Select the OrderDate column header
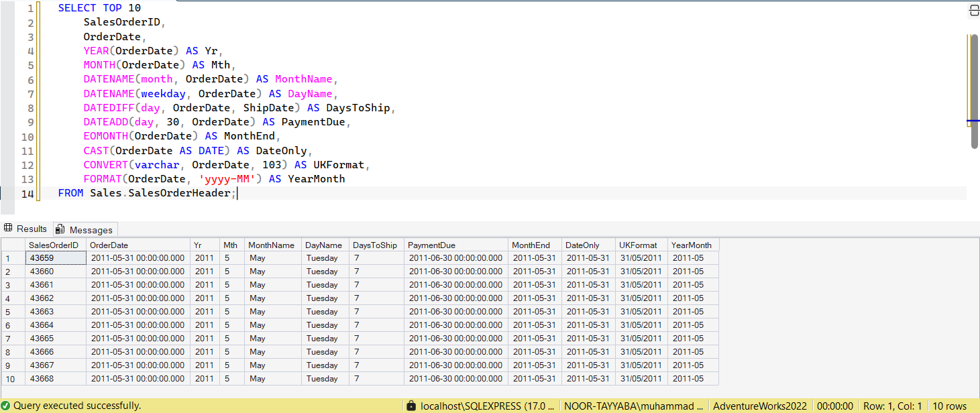The width and height of the screenshot is (980, 413). tap(138, 245)
